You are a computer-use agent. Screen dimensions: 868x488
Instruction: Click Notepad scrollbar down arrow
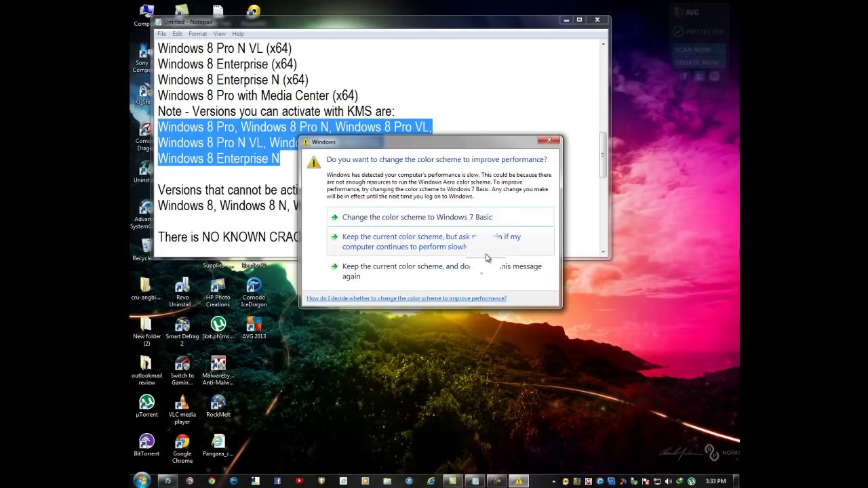[x=603, y=251]
